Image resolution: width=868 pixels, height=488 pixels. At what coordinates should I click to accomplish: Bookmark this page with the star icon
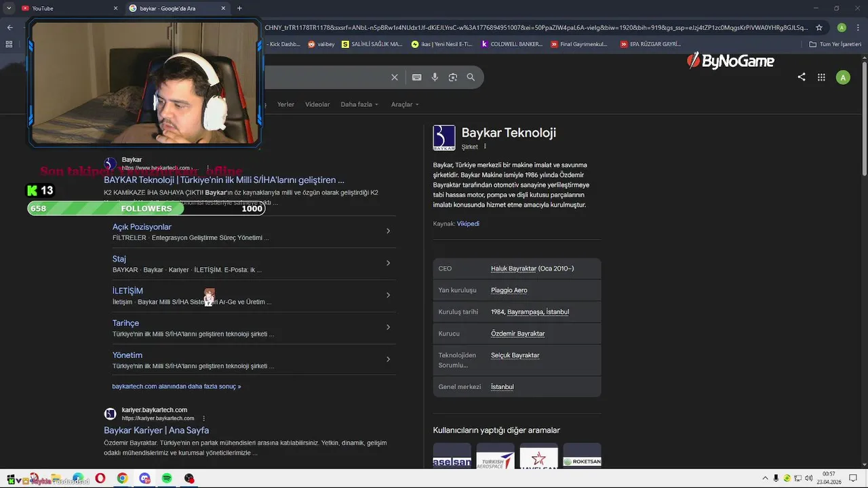click(x=819, y=28)
